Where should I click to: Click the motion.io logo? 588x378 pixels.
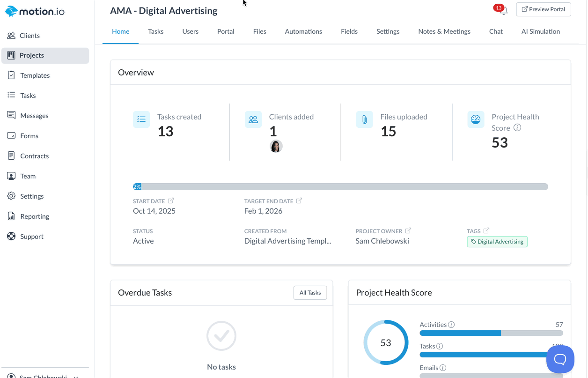35,11
